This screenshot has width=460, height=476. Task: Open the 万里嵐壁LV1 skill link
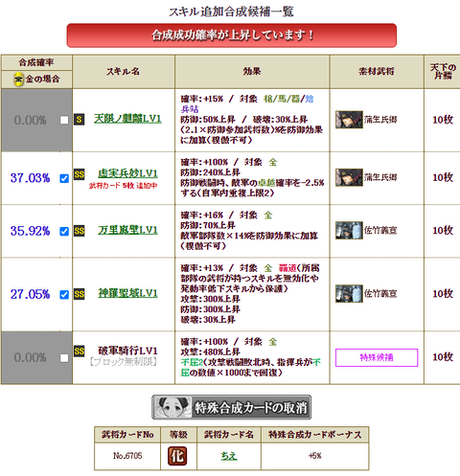127,230
